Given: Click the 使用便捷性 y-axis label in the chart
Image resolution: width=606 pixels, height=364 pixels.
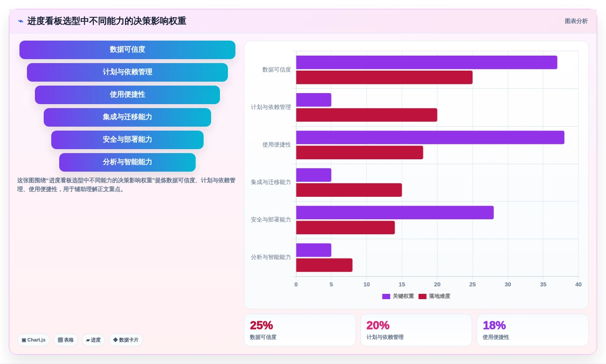Looking at the screenshot, I should click(276, 145).
